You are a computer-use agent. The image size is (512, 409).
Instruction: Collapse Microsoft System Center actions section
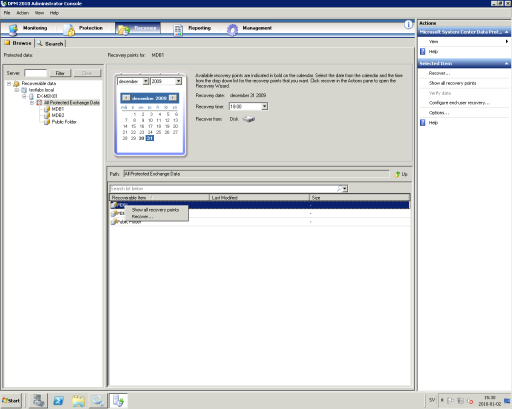507,32
